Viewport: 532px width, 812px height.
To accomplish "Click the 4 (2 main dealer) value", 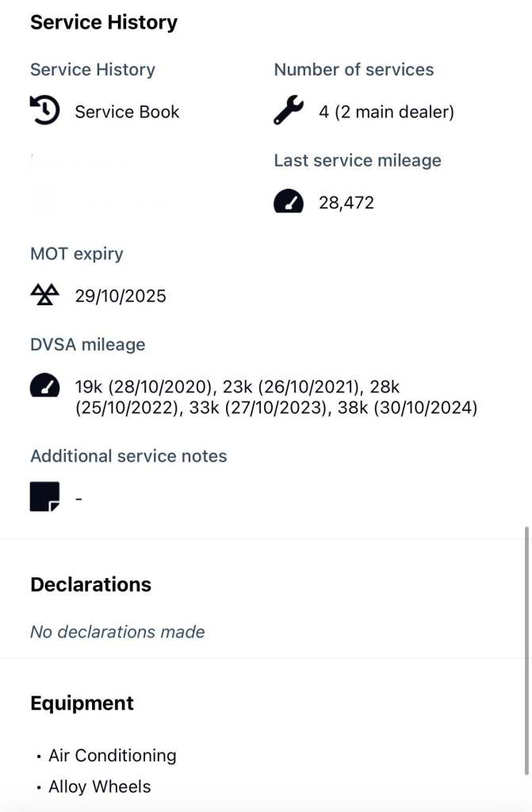I will pyautogui.click(x=386, y=112).
